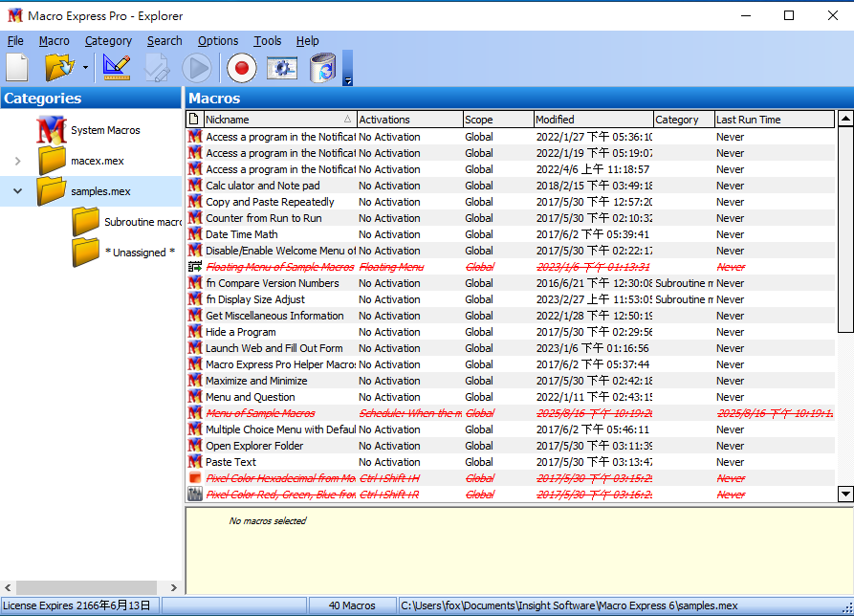
Task: Select System Macros in Categories
Action: click(x=105, y=130)
